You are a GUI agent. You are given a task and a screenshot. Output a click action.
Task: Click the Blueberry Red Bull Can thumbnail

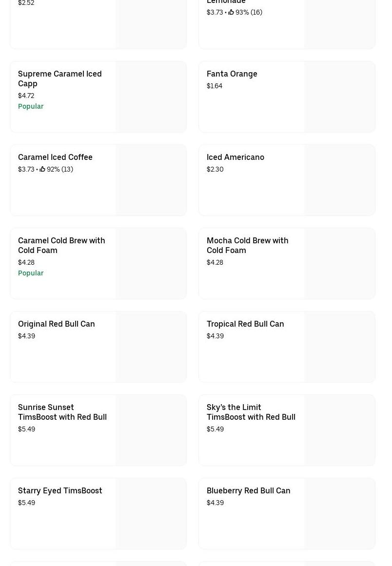pos(339,513)
